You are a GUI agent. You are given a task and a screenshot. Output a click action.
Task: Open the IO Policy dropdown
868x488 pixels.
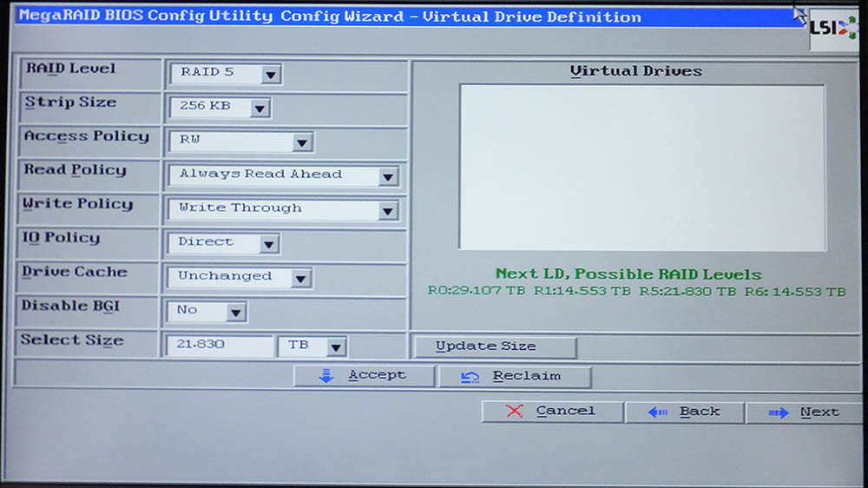224,243
